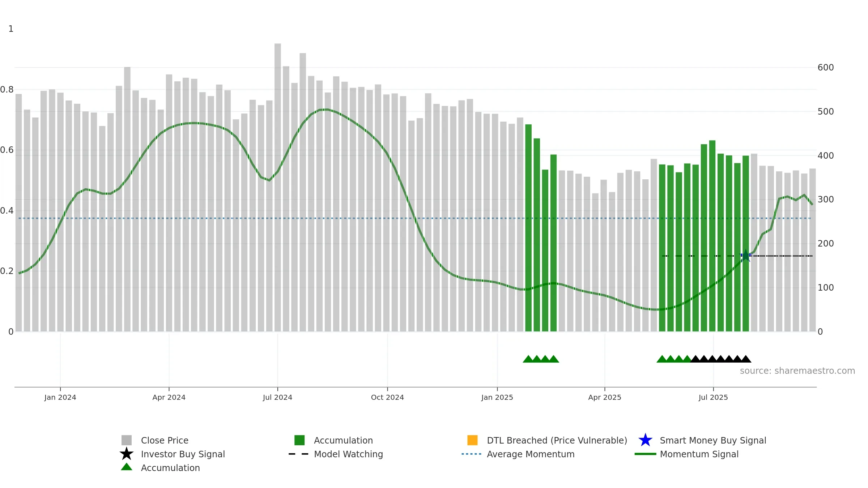The height and width of the screenshot is (488, 868).
Task: Click the Jul 2024 x-axis label
Action: pos(277,397)
